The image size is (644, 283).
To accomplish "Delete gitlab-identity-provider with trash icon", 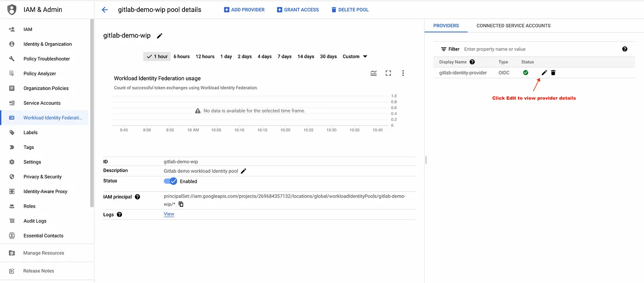I will (553, 73).
